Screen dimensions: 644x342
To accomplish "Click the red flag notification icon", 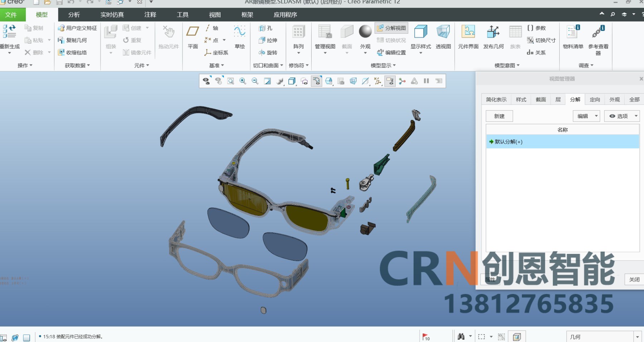I will pos(426,337).
